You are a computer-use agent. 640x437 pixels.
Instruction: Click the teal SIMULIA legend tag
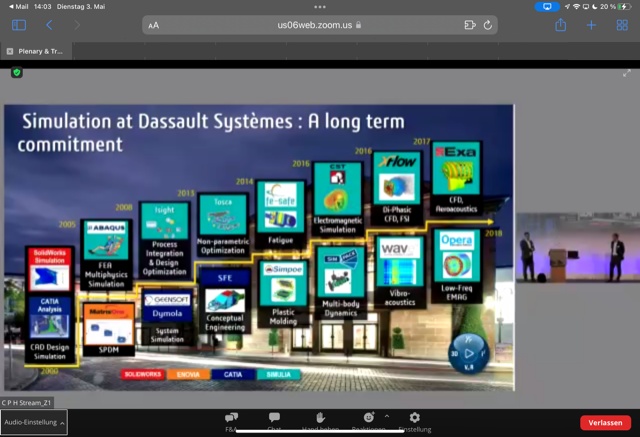(x=279, y=375)
